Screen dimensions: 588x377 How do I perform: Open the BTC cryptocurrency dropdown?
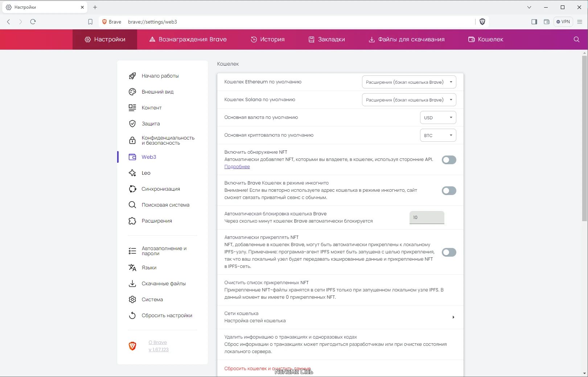click(438, 135)
